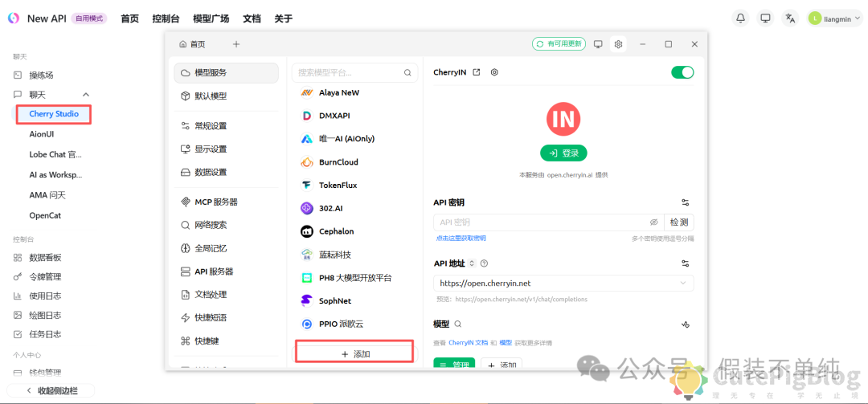
Task: Open 文档 in the top navigation
Action: [x=252, y=18]
